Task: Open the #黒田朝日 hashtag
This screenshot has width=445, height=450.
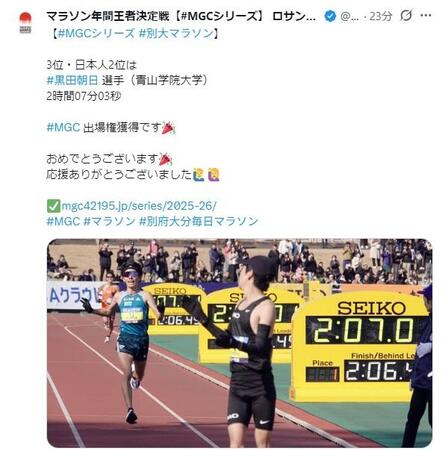Action: (x=72, y=80)
